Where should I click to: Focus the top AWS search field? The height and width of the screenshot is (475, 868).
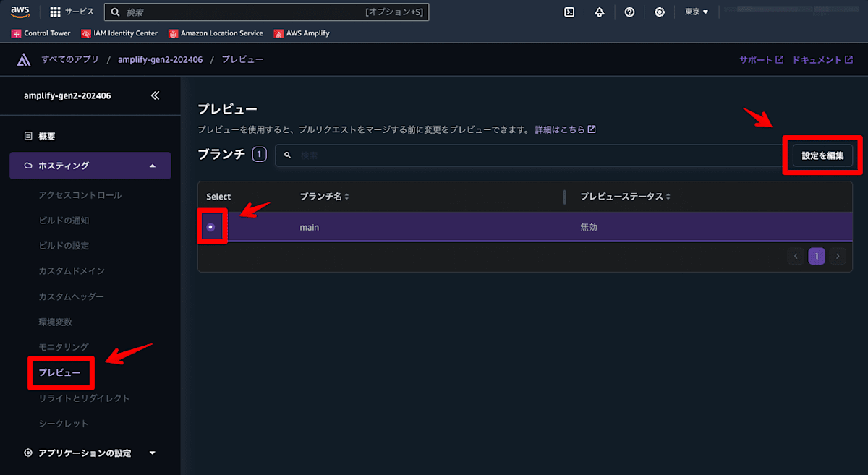(x=267, y=12)
